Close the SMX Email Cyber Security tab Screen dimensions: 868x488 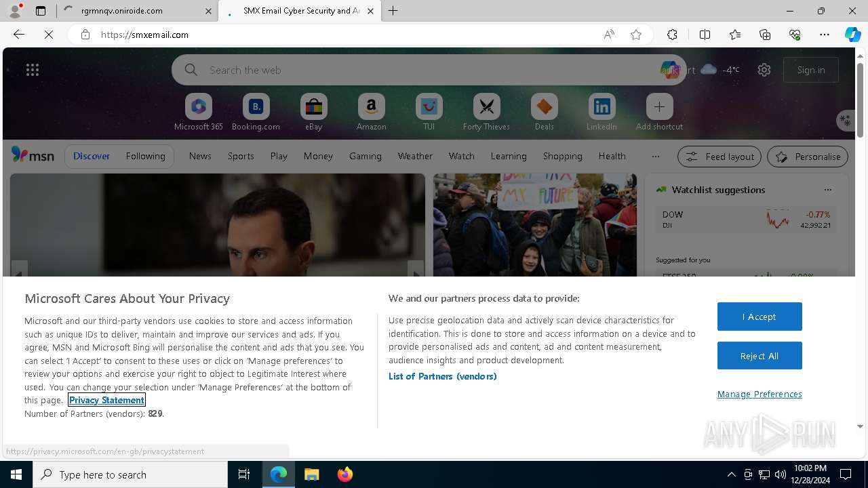coord(370,11)
